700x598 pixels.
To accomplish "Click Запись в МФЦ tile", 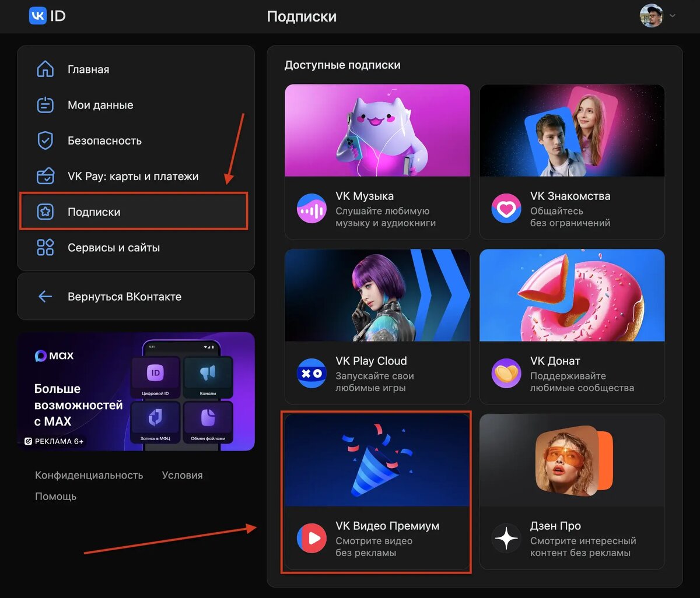I will point(155,421).
